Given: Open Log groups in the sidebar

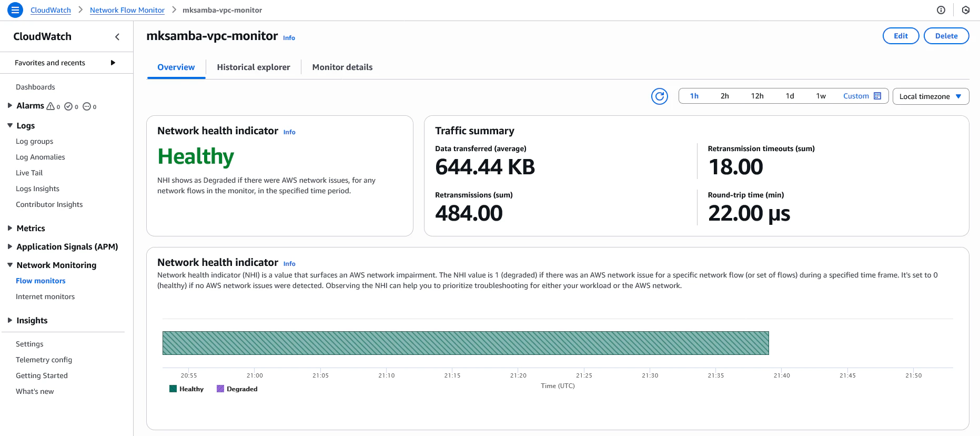Looking at the screenshot, I should click(34, 141).
